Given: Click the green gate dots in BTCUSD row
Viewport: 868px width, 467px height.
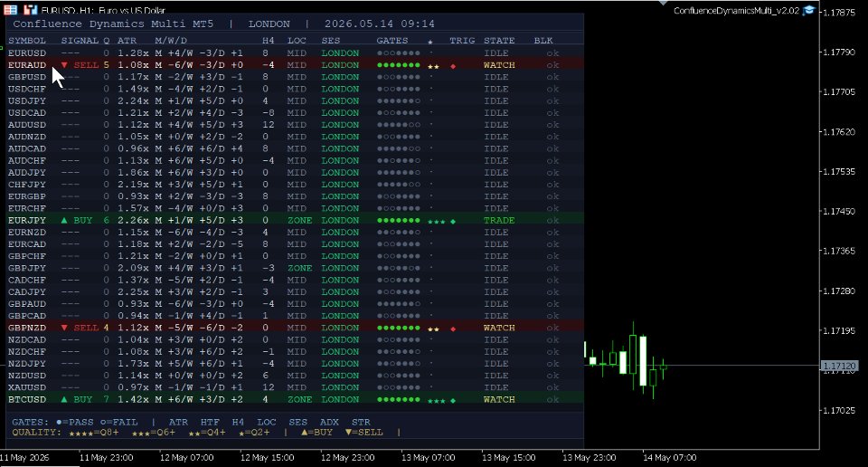Looking at the screenshot, I should pyautogui.click(x=399, y=399).
